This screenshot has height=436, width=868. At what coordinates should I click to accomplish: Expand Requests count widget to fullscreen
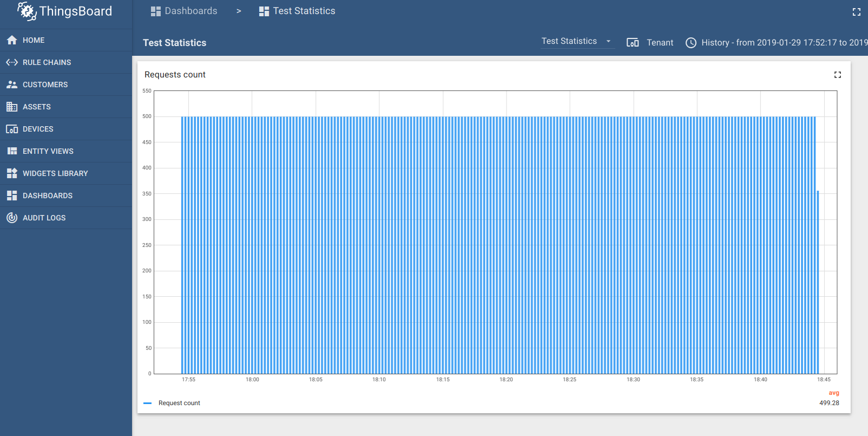tap(837, 75)
